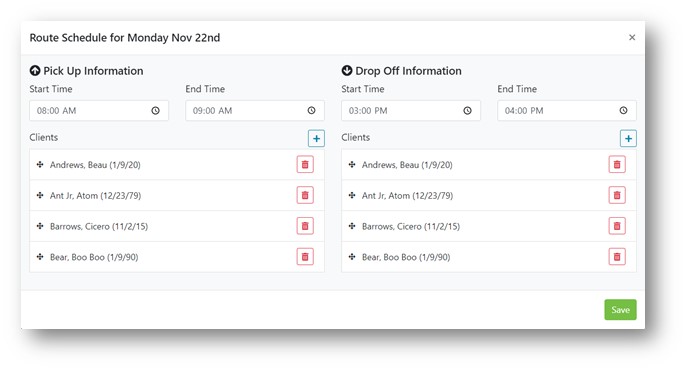Click the Drop Off Start Time 03:00 PM field
The height and width of the screenshot is (371, 687).
click(x=411, y=111)
